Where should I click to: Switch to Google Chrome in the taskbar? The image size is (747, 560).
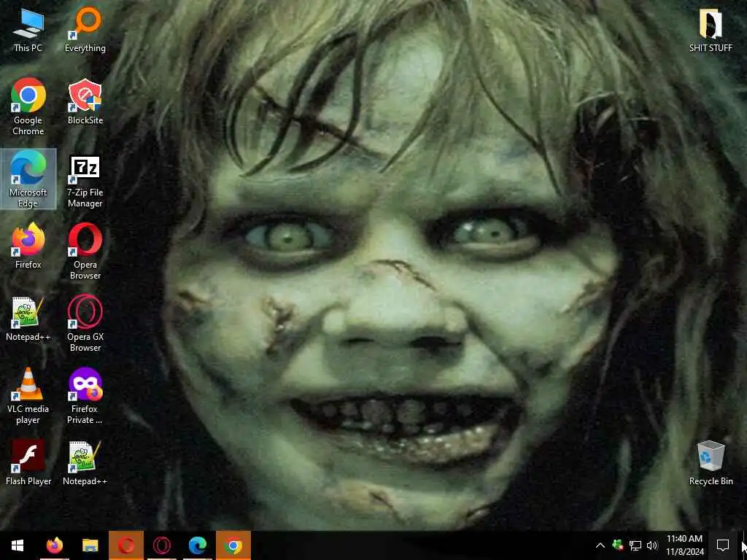coord(233,545)
